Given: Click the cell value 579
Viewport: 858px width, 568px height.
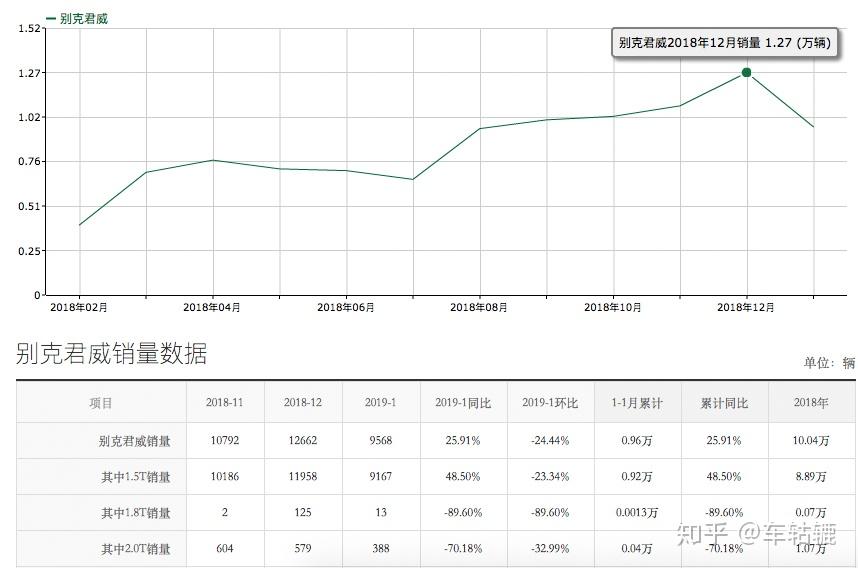Looking at the screenshot, I should pyautogui.click(x=303, y=548).
